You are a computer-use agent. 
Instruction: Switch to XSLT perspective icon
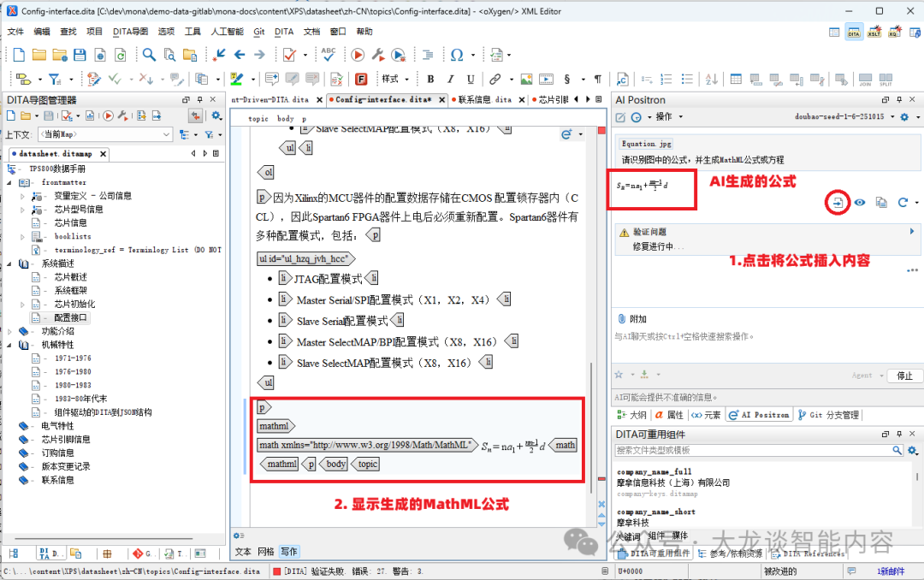874,33
